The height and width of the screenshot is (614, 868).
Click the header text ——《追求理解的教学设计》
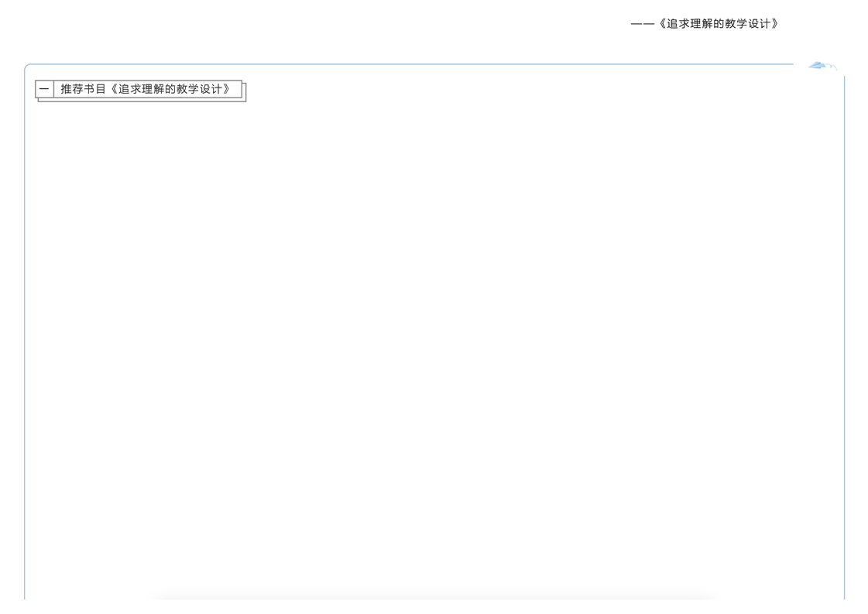coord(705,24)
